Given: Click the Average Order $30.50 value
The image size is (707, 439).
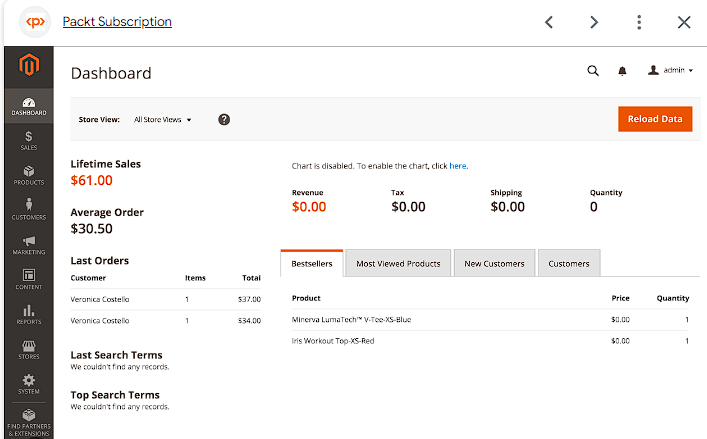Looking at the screenshot, I should [92, 229].
